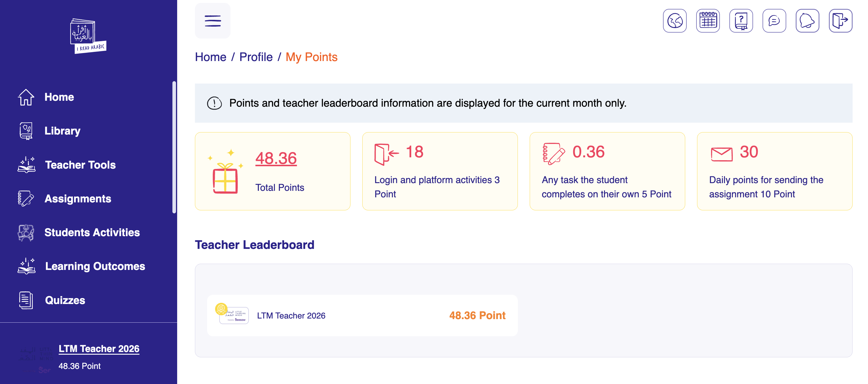Open the notifications bell icon
The width and height of the screenshot is (868, 384).
click(807, 21)
